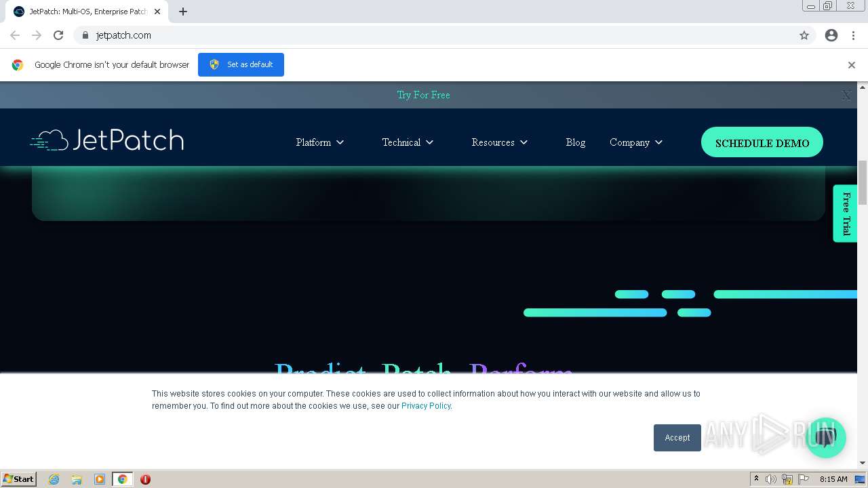Open the Windows Start menu
The image size is (868, 488).
(x=19, y=479)
